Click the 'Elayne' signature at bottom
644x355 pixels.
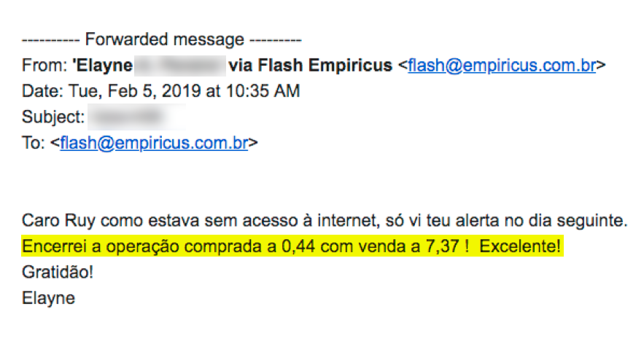[x=48, y=298]
